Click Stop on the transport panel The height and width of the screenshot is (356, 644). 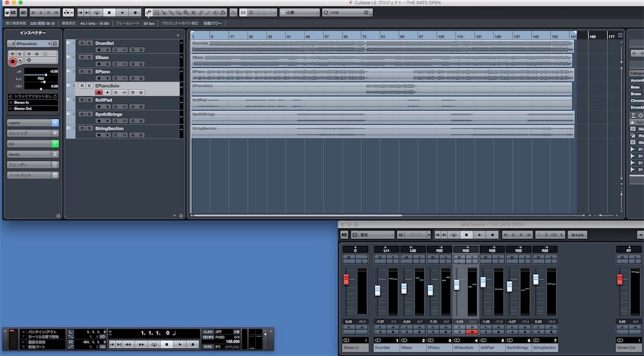click(167, 345)
